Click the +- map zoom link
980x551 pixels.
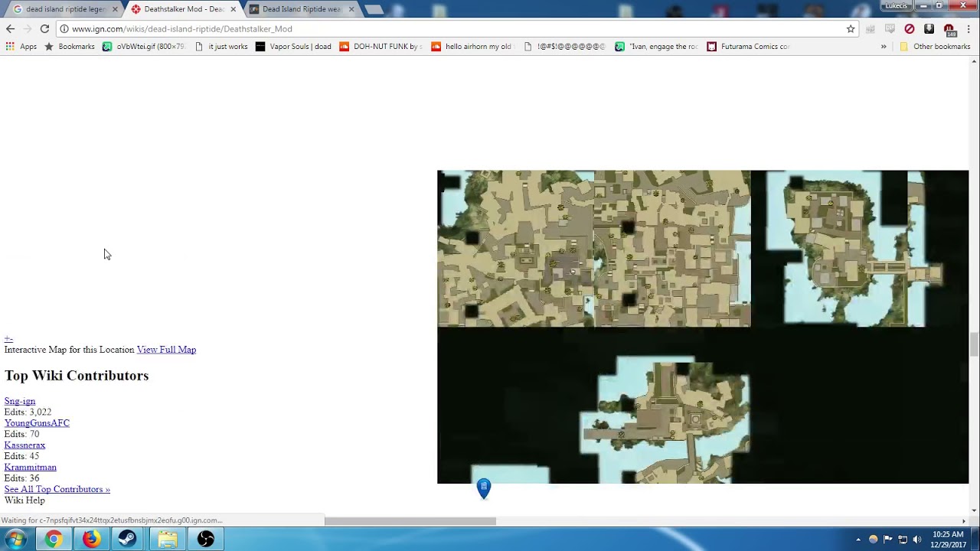pos(8,338)
